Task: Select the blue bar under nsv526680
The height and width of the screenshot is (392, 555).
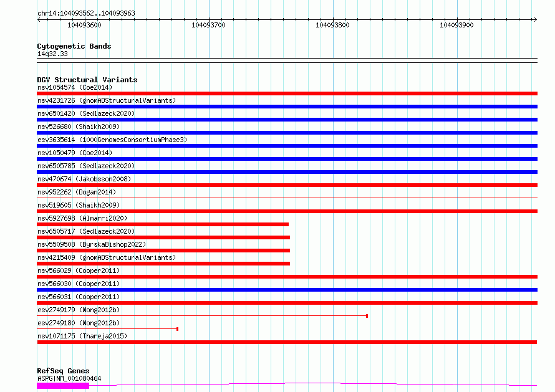Action: click(x=287, y=133)
